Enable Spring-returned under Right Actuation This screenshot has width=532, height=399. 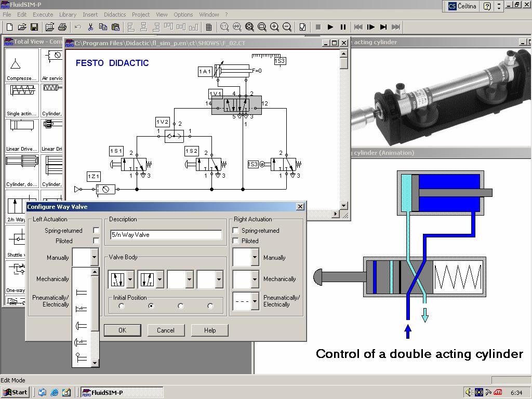235,230
